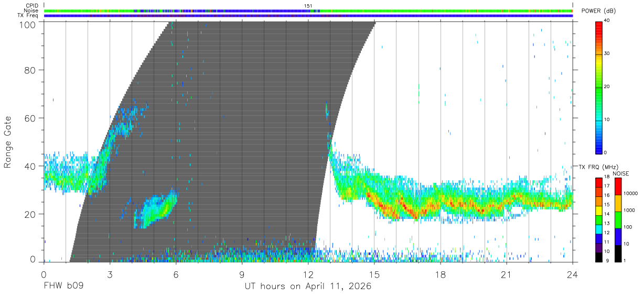
Task: Click the 0 tick on Range Gate axis
Action: [x=33, y=259]
